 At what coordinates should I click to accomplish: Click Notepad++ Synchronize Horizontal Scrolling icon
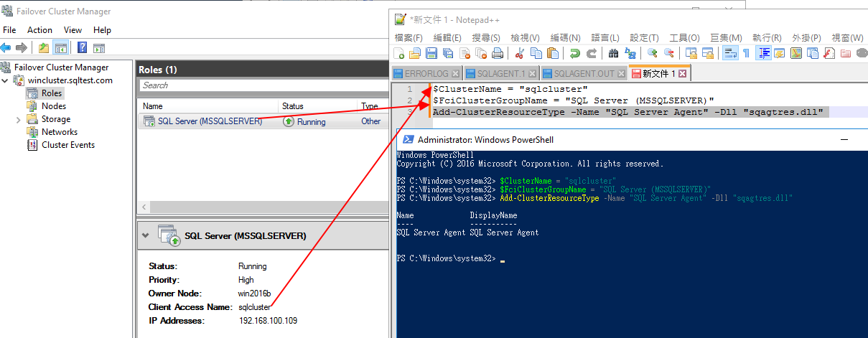708,53
